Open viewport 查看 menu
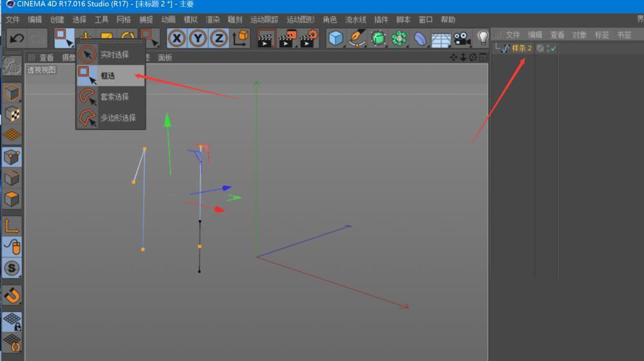The image size is (644, 361). point(46,58)
